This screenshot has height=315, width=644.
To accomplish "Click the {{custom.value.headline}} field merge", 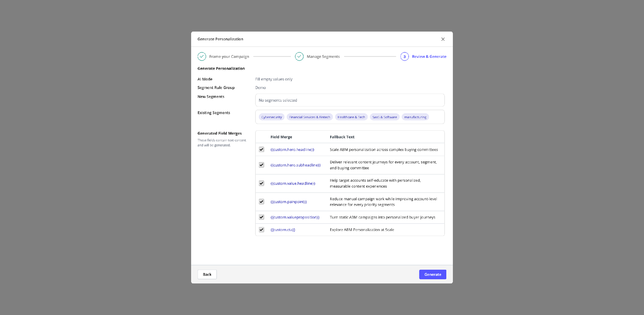I will click(293, 183).
